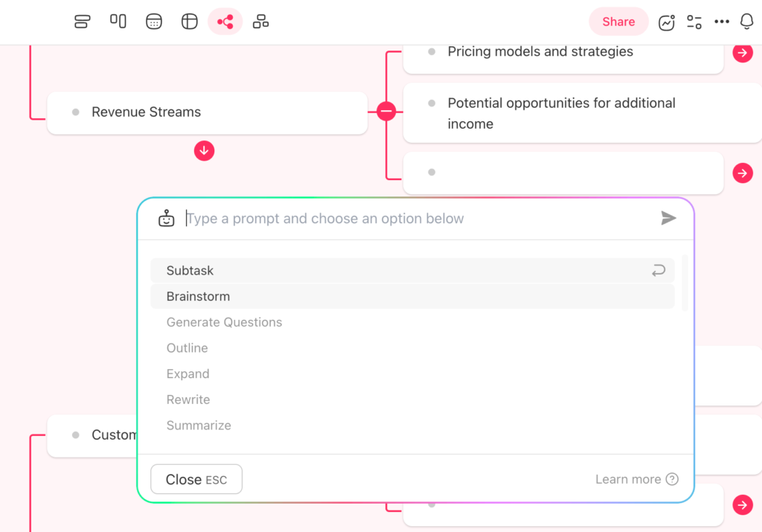Click the send prompt arrow icon

point(668,218)
